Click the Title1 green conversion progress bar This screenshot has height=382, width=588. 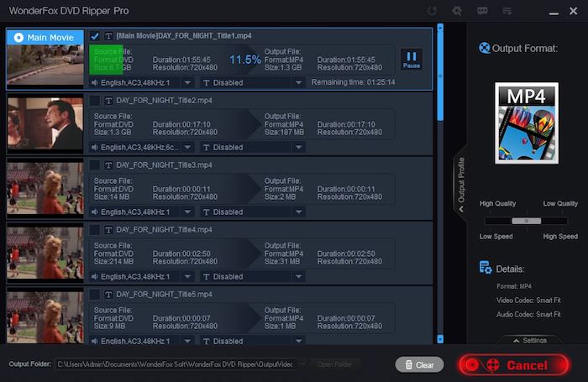point(106,60)
